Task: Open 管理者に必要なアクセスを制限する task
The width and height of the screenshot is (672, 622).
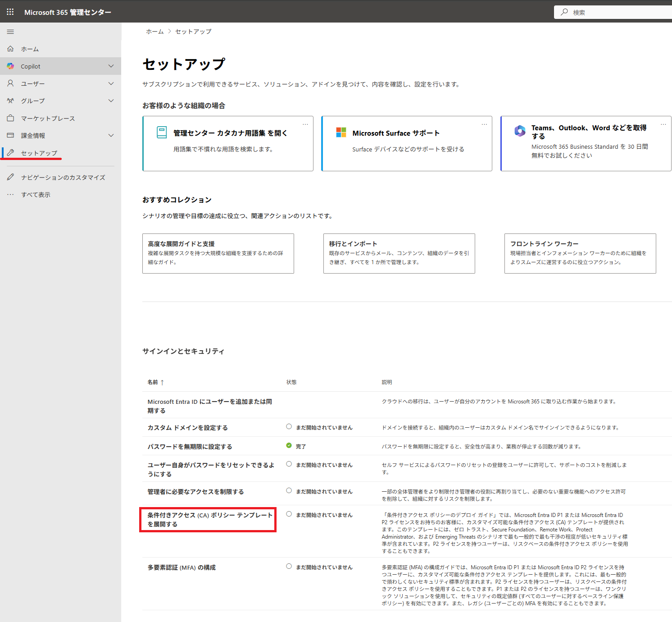Action: click(x=195, y=492)
